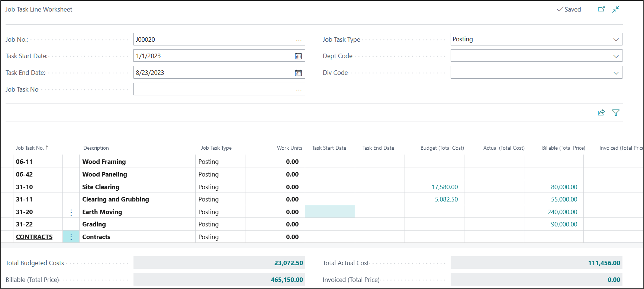644x289 pixels.
Task: Open the CONTRACTS job task link
Action: pyautogui.click(x=34, y=237)
